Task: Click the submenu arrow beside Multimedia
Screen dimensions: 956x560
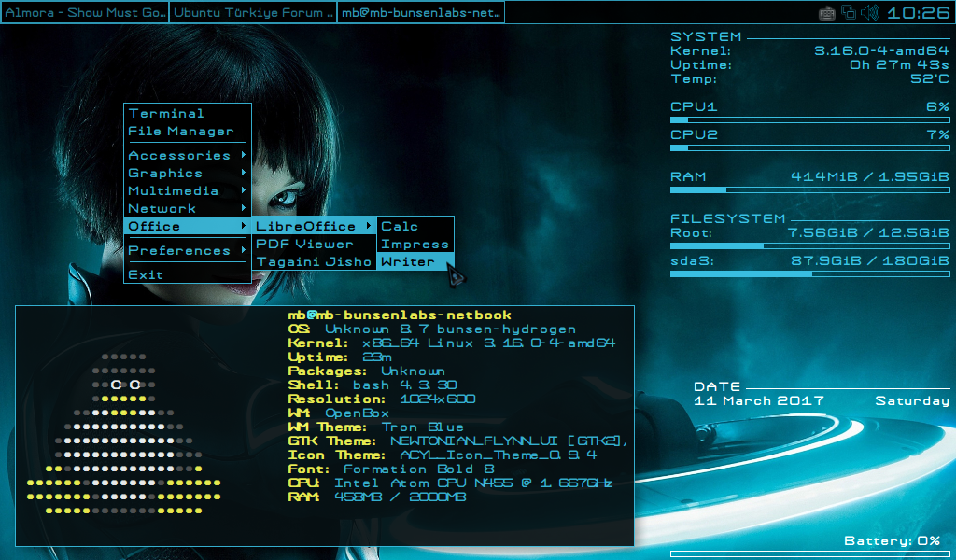Action: pyautogui.click(x=244, y=190)
